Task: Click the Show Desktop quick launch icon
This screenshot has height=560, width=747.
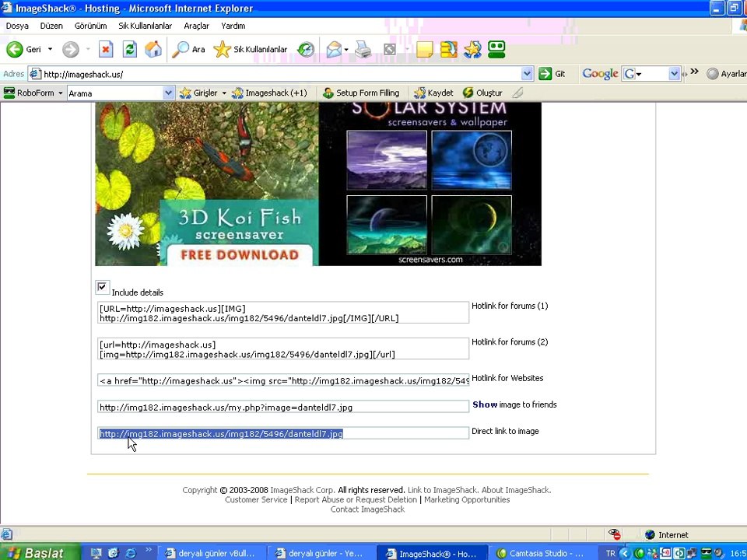Action: (96, 553)
